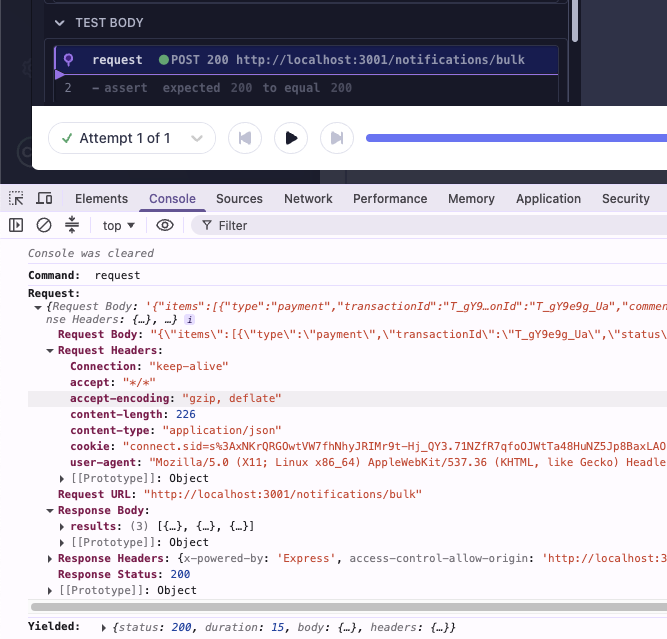This screenshot has height=639, width=667.
Task: Click the content-length value 226
Action: click(x=185, y=415)
